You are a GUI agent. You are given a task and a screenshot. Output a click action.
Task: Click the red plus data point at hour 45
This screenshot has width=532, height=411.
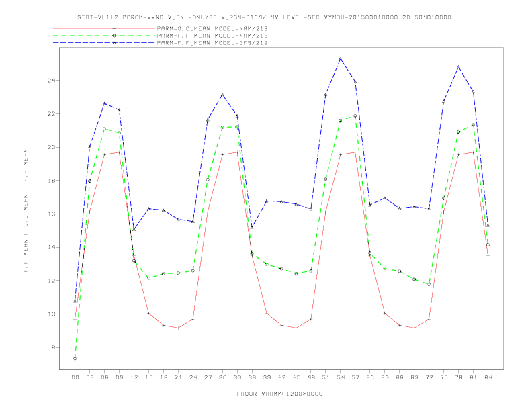tap(296, 328)
